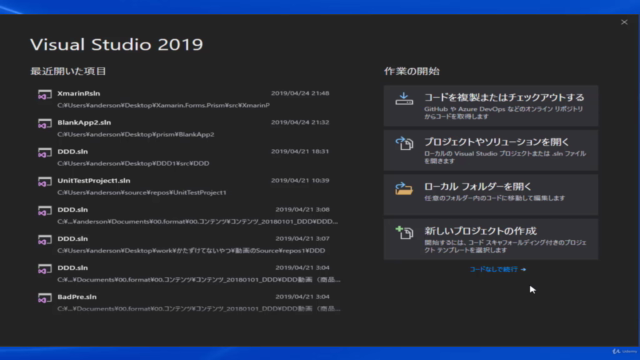The image size is (640, 360).
Task: Click the icon of DDD.sln dated 3:08
Action: tap(44, 211)
